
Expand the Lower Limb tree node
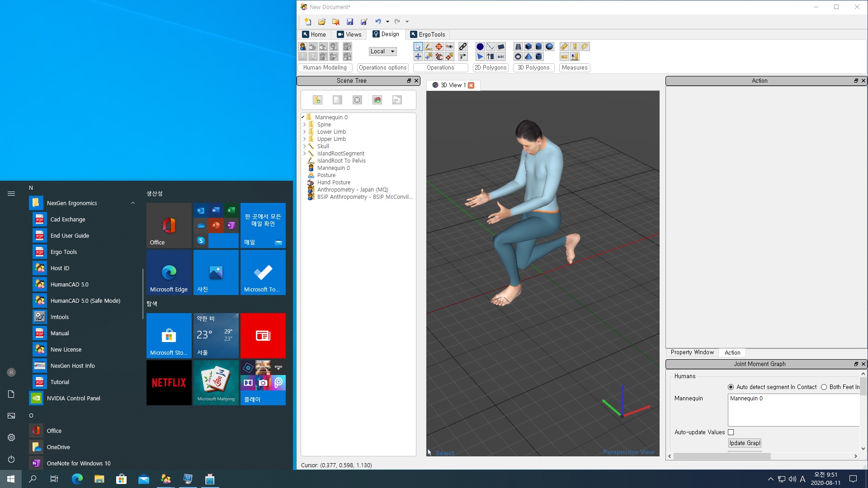click(304, 131)
